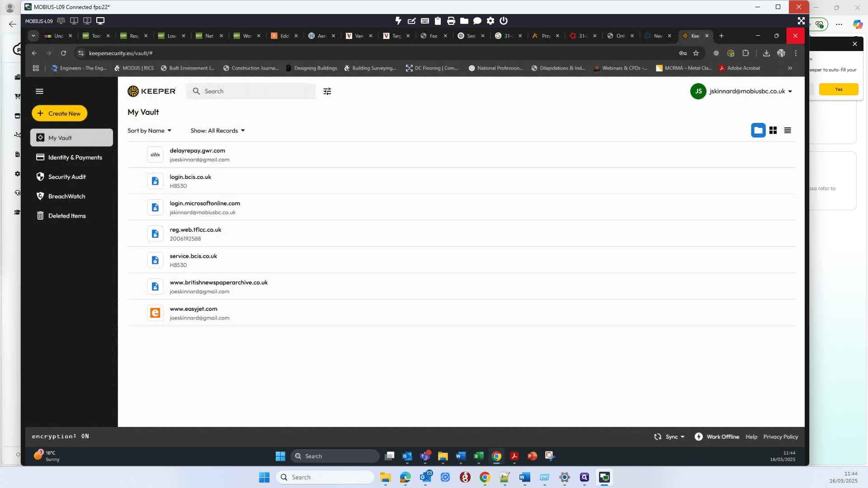Open the remote session keyboard icon
This screenshot has width=868, height=488.
[x=425, y=21]
